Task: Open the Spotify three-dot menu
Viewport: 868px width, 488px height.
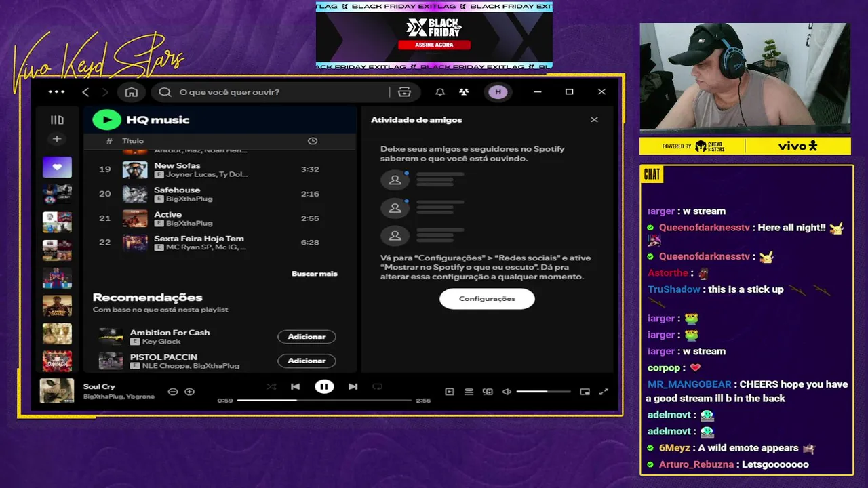Action: click(x=57, y=92)
